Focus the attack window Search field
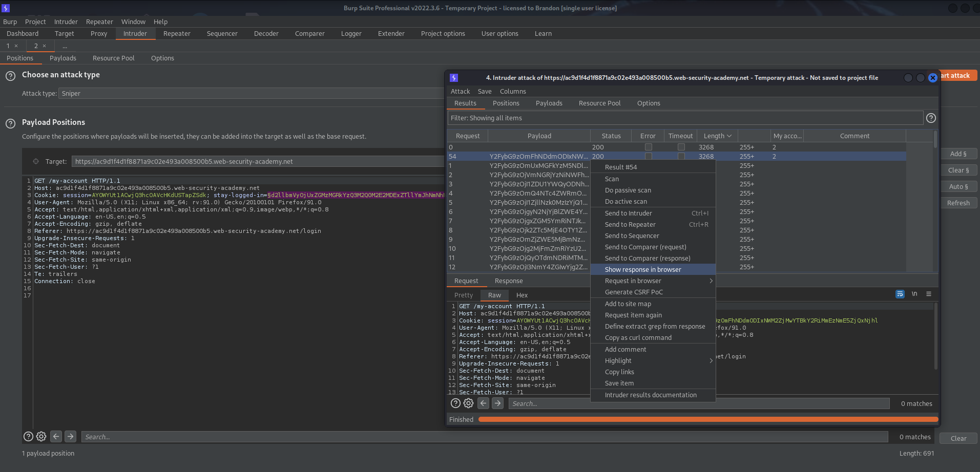 click(x=699, y=403)
